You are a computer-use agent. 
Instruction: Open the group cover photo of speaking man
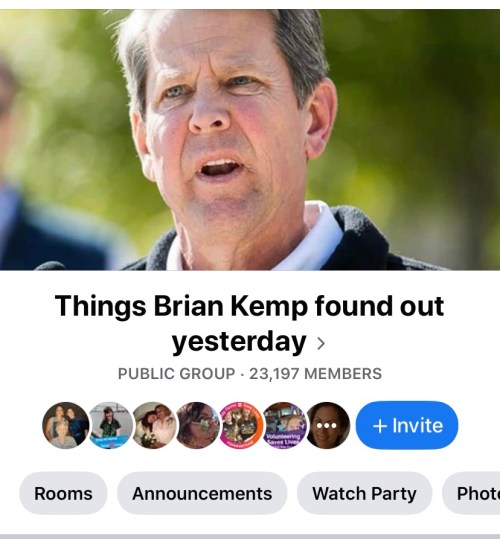(x=250, y=140)
